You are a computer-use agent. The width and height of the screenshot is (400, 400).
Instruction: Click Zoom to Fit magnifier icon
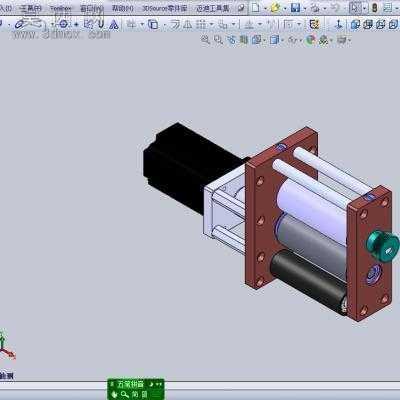point(205,40)
